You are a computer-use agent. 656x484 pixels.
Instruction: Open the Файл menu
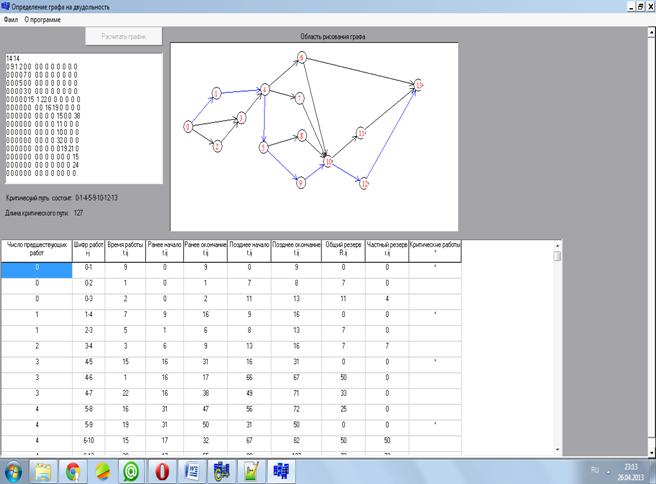point(10,19)
